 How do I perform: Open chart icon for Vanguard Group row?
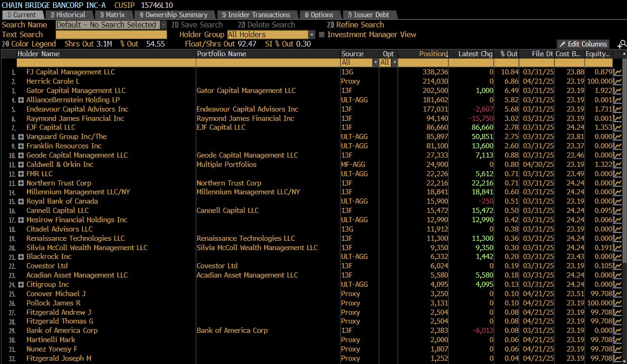(x=618, y=137)
